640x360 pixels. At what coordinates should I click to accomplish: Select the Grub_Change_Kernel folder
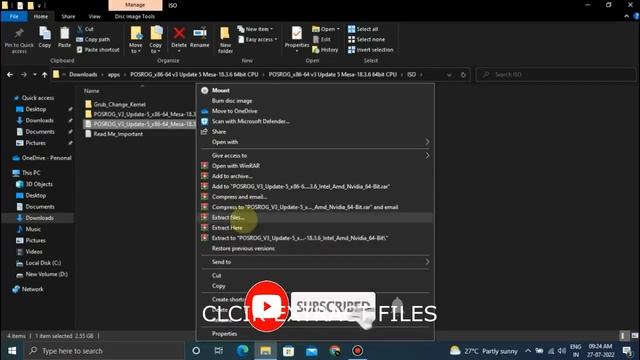(116, 104)
